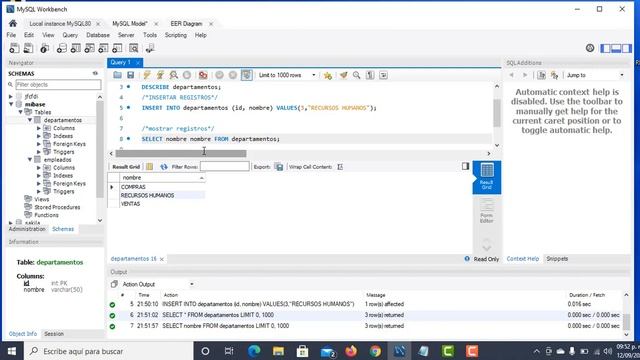Open the Snippets tab

[x=557, y=259]
